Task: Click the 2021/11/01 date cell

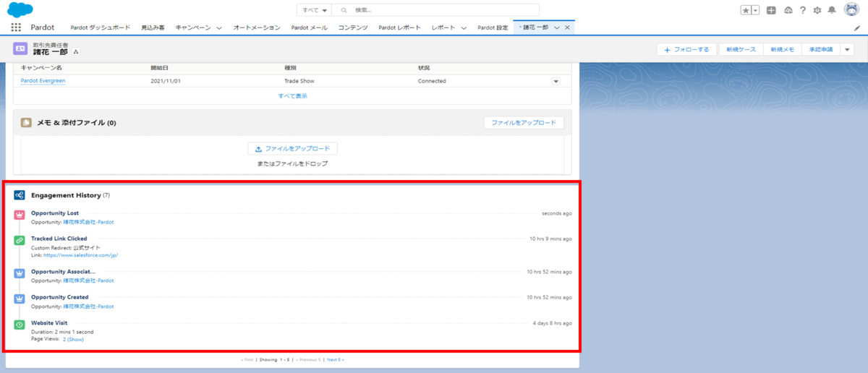Action: click(166, 81)
